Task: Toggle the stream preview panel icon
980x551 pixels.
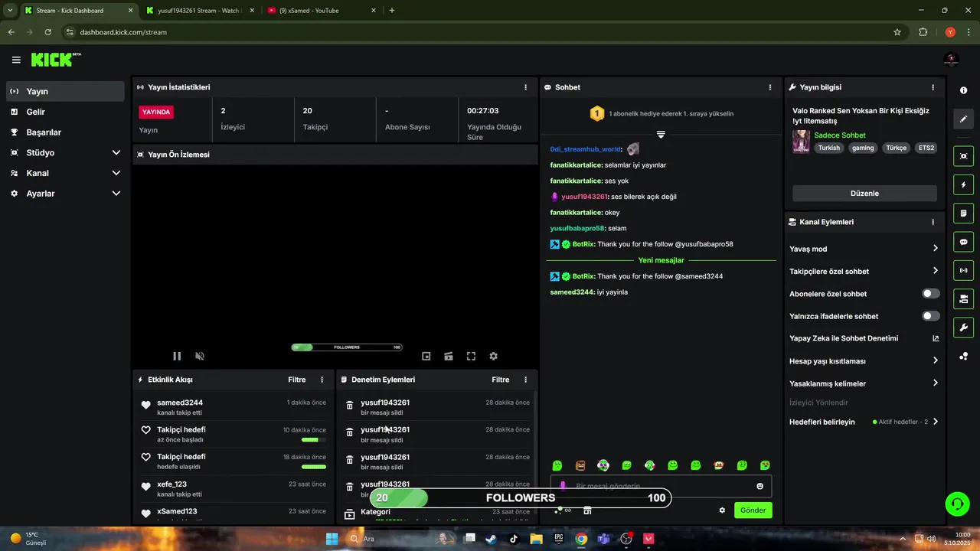Action: tap(963, 156)
